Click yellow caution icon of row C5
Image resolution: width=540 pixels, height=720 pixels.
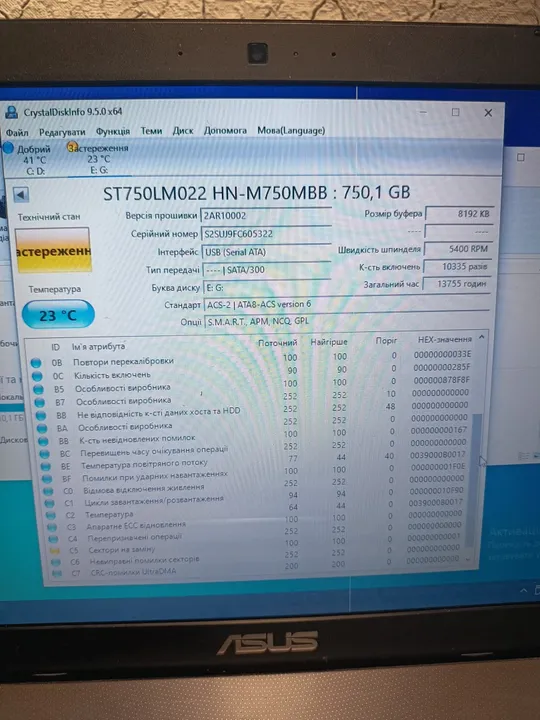click(x=55, y=551)
